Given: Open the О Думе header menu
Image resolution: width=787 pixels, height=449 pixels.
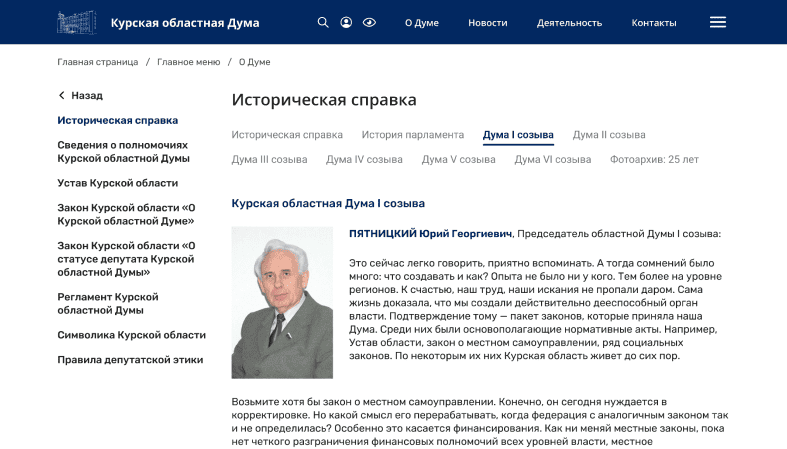Looking at the screenshot, I should pos(422,23).
